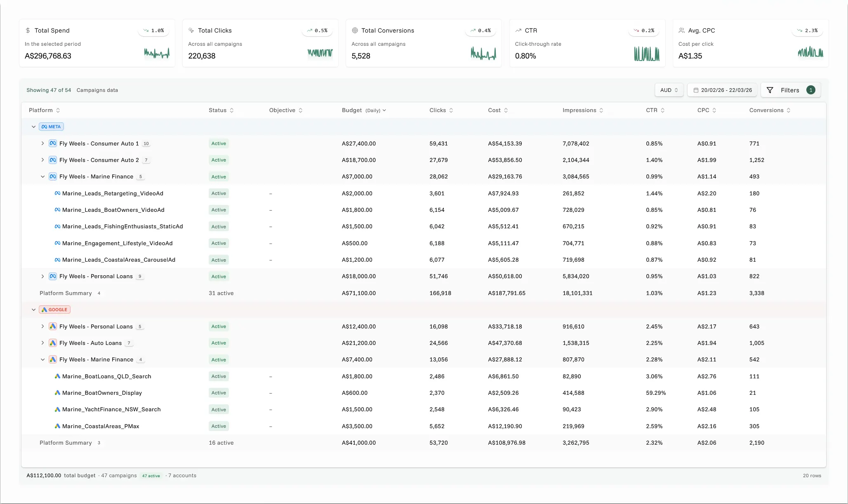Click the calendar icon beside date range
The image size is (848, 504).
tap(696, 90)
